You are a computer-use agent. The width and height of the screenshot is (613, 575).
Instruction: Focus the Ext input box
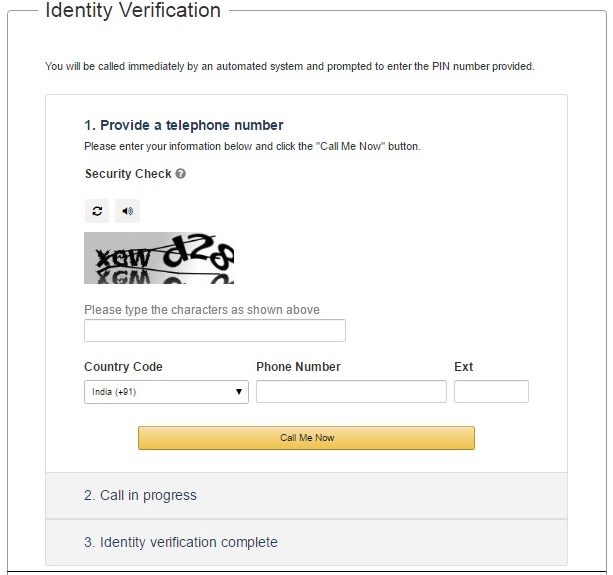coord(491,391)
